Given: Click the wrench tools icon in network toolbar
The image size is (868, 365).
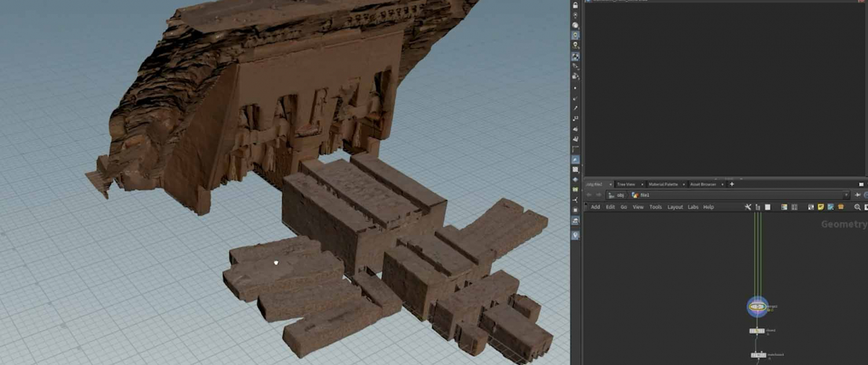Looking at the screenshot, I should click(748, 207).
